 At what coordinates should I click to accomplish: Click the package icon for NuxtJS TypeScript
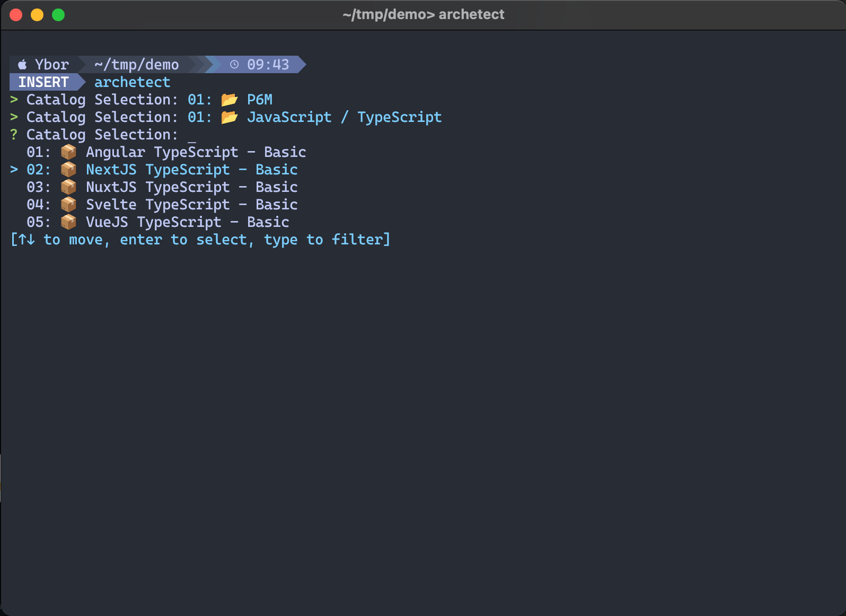pyautogui.click(x=68, y=187)
